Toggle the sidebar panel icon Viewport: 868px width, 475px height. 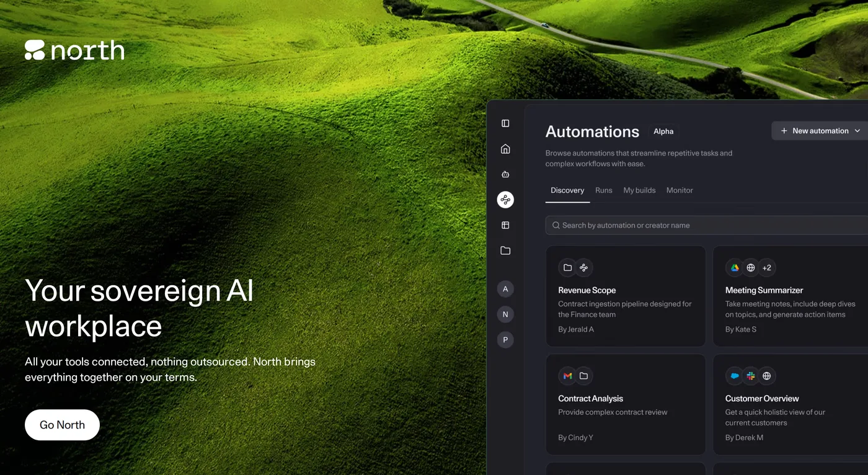(505, 123)
